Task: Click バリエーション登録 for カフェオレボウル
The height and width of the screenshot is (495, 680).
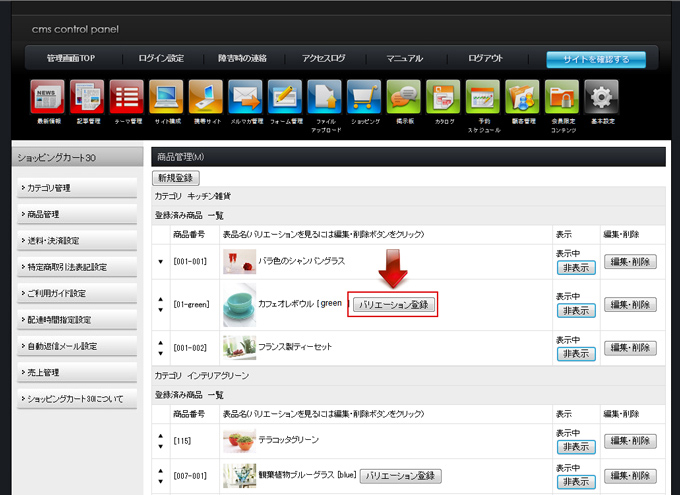Action: tap(395, 304)
